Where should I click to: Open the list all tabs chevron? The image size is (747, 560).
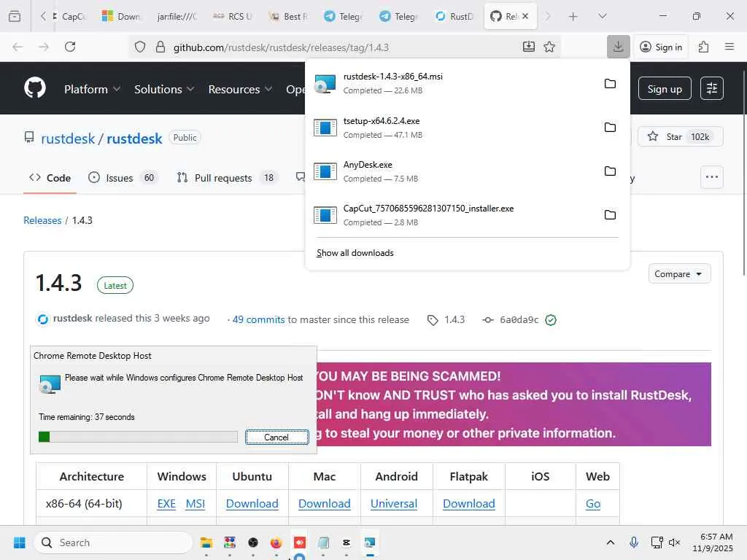[x=602, y=16]
